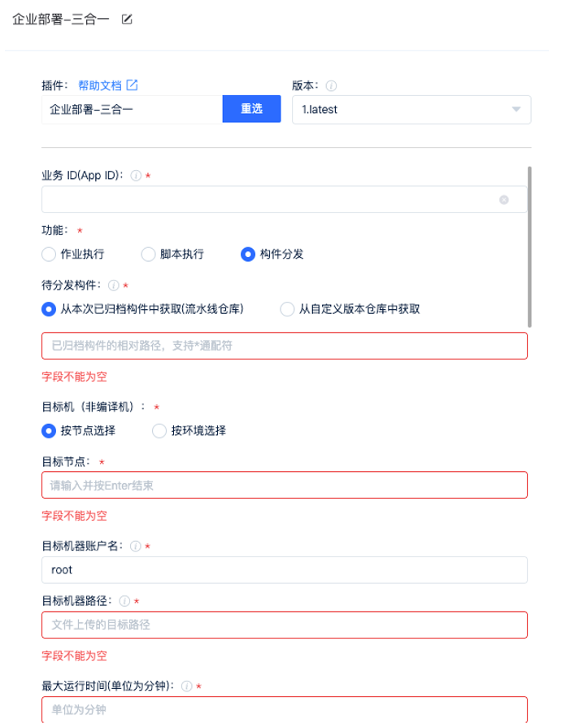Click the 重选 button
This screenshot has width=583, height=728.
[x=251, y=109]
